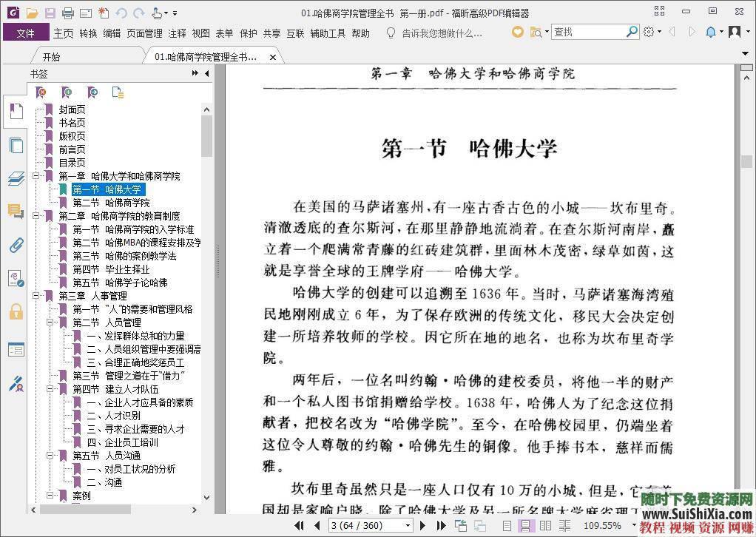Jump to the last page button
This screenshot has width=756, height=537.
click(x=441, y=525)
